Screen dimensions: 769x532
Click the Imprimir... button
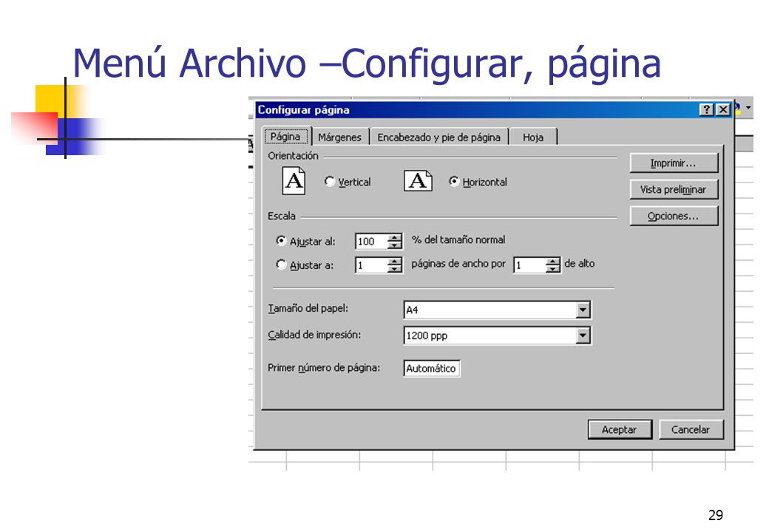[x=674, y=163]
